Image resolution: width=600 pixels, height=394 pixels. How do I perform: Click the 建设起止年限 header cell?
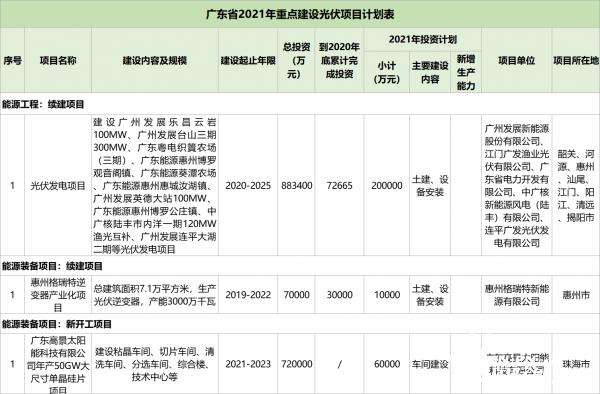248,60
